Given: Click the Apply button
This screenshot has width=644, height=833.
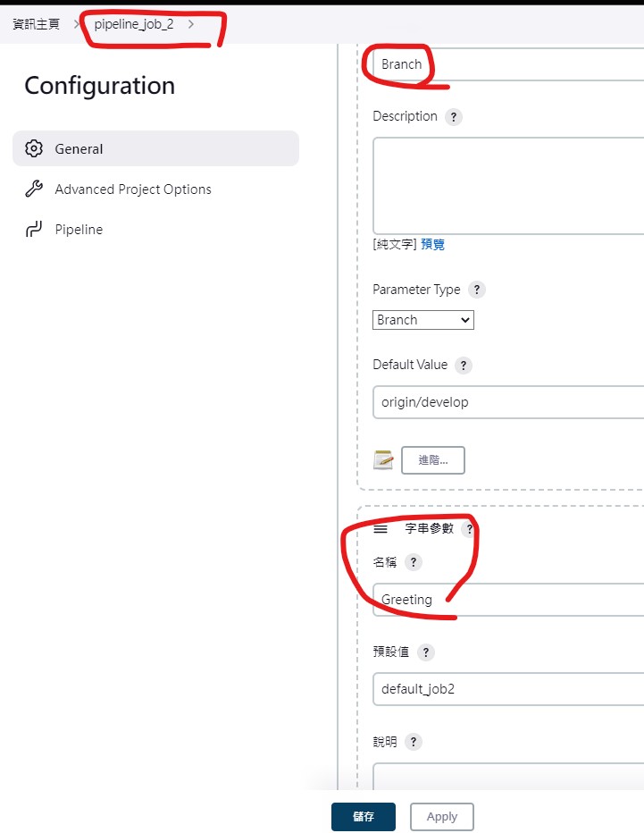Looking at the screenshot, I should [442, 817].
